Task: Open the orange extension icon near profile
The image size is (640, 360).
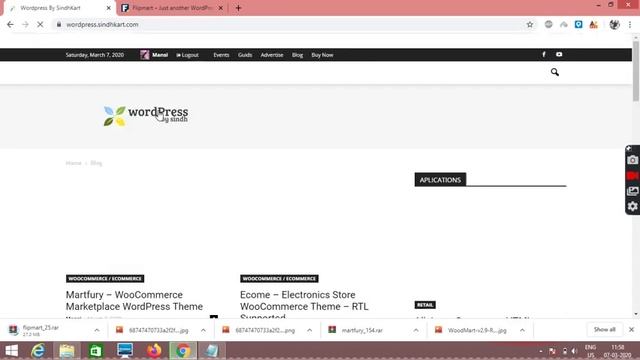Action: click(593, 24)
